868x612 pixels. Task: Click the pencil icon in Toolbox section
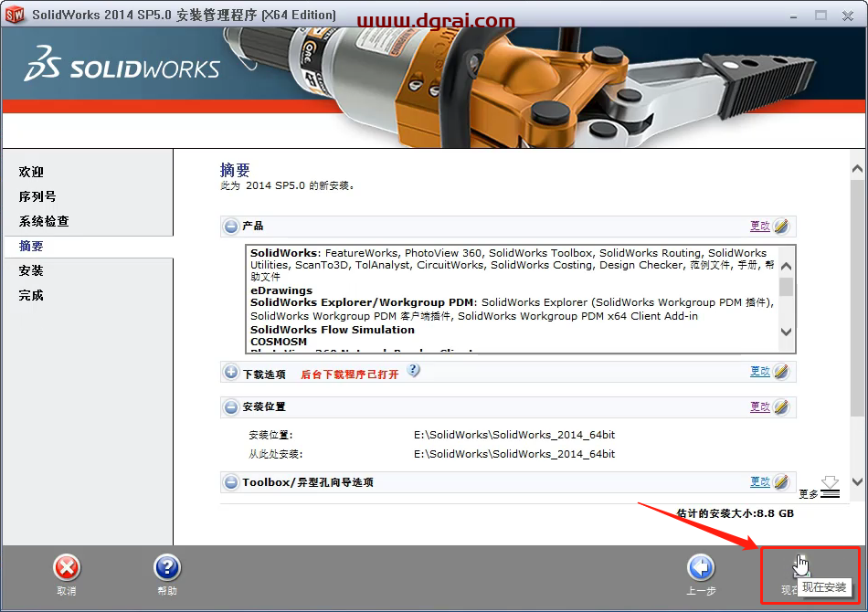point(781,482)
